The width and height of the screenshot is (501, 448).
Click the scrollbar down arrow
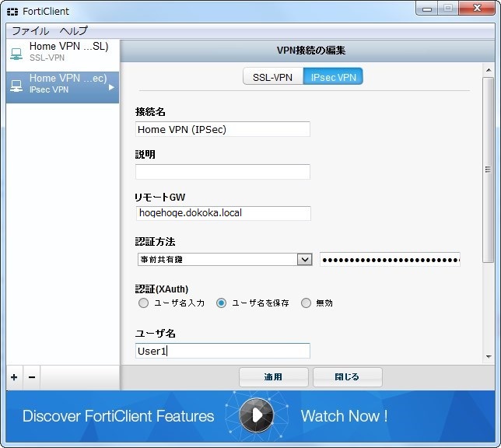pyautogui.click(x=489, y=356)
